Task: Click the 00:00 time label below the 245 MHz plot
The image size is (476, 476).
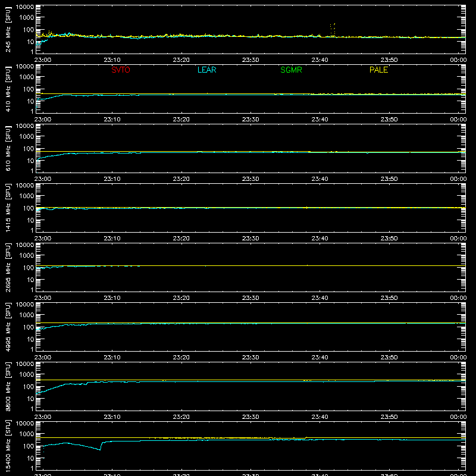Action: [458, 60]
